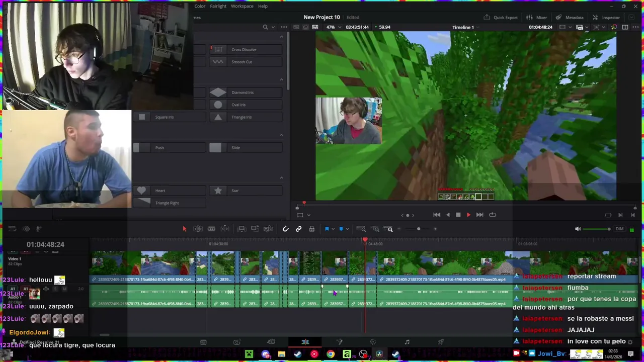Select the Slide transition
Image resolution: width=644 pixels, height=362 pixels.
pos(246,147)
